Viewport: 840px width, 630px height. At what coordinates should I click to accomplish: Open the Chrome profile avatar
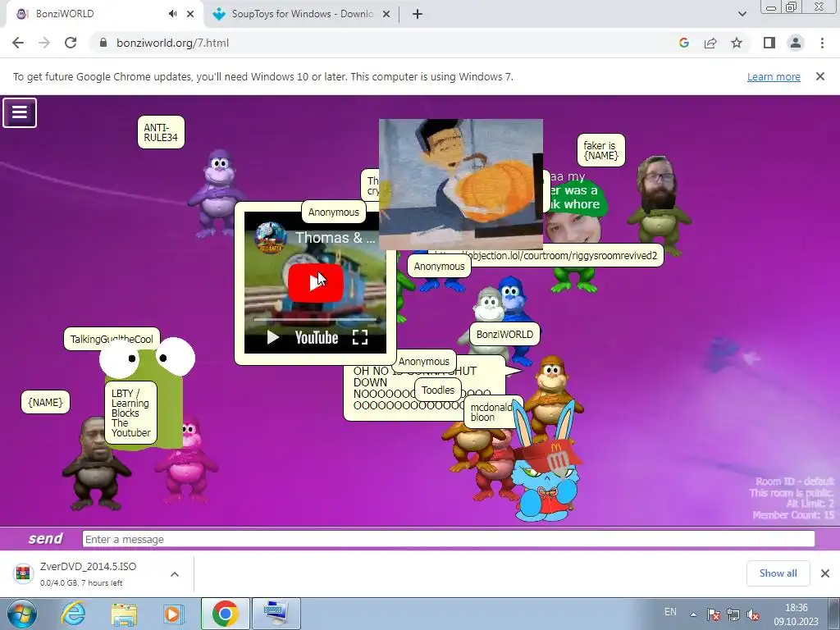pyautogui.click(x=796, y=43)
